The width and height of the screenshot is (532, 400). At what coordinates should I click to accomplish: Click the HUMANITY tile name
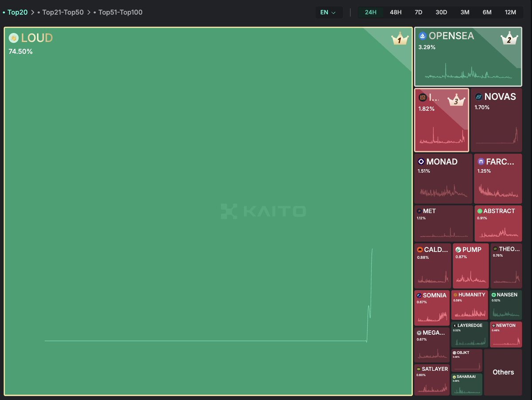coord(472,294)
